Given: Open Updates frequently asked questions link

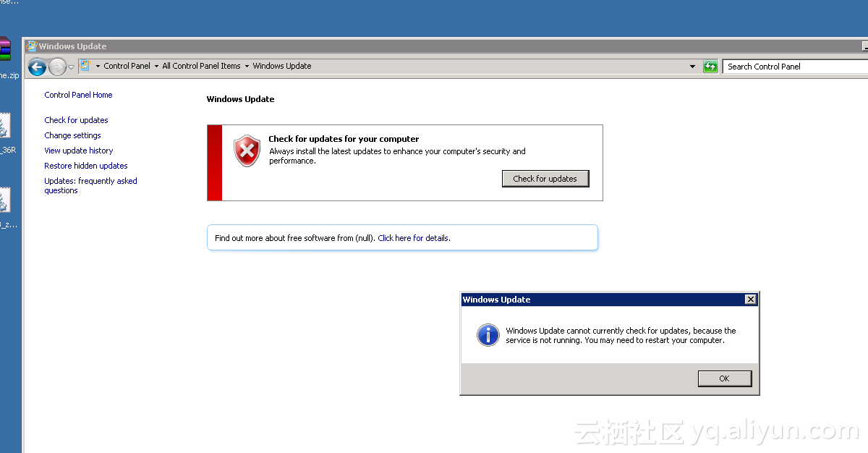Looking at the screenshot, I should pyautogui.click(x=90, y=186).
